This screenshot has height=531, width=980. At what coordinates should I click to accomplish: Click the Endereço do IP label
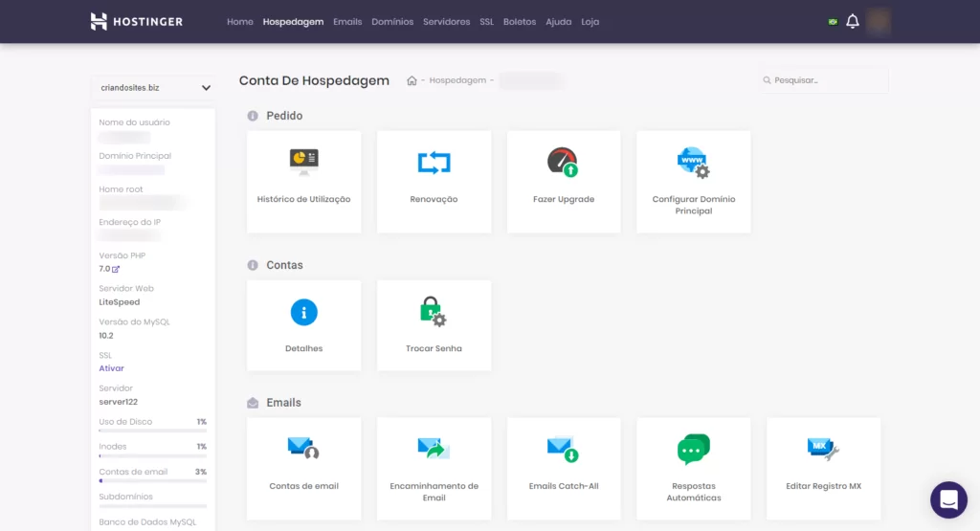[129, 222]
